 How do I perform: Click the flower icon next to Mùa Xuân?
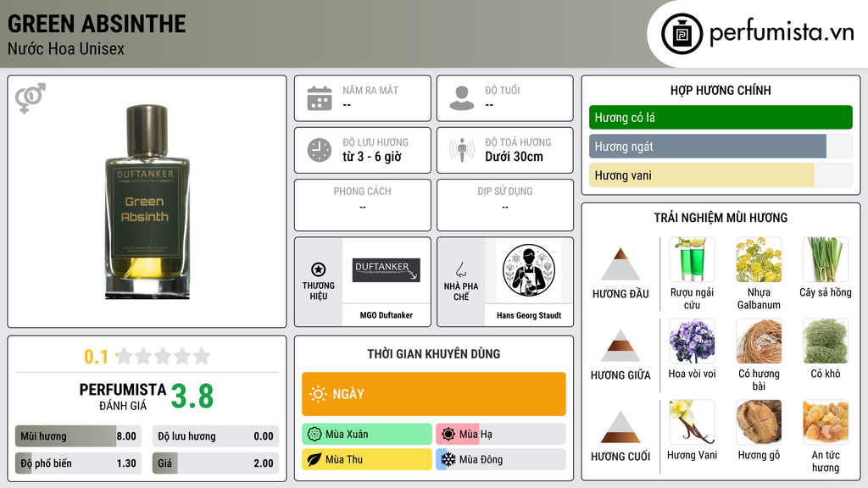314,435
